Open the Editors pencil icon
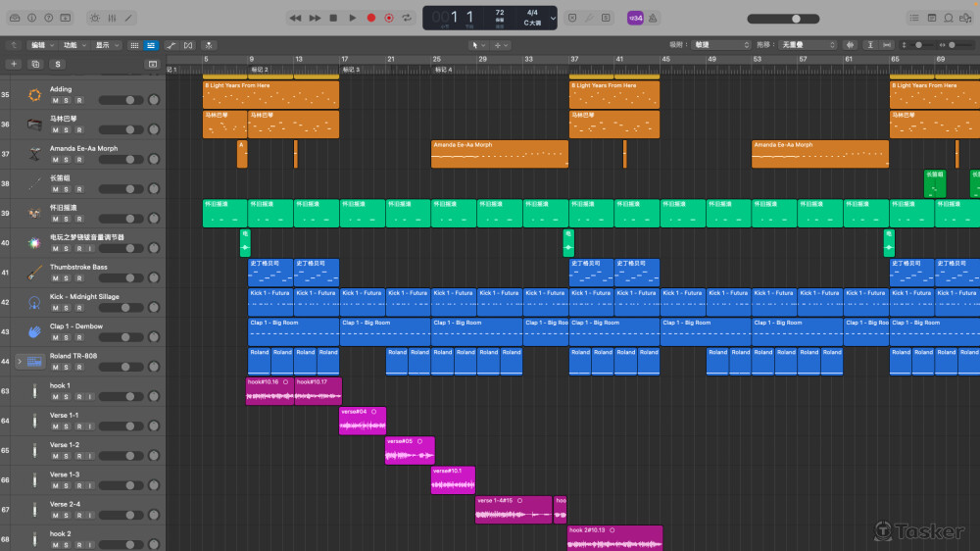980x551 pixels. (128, 18)
